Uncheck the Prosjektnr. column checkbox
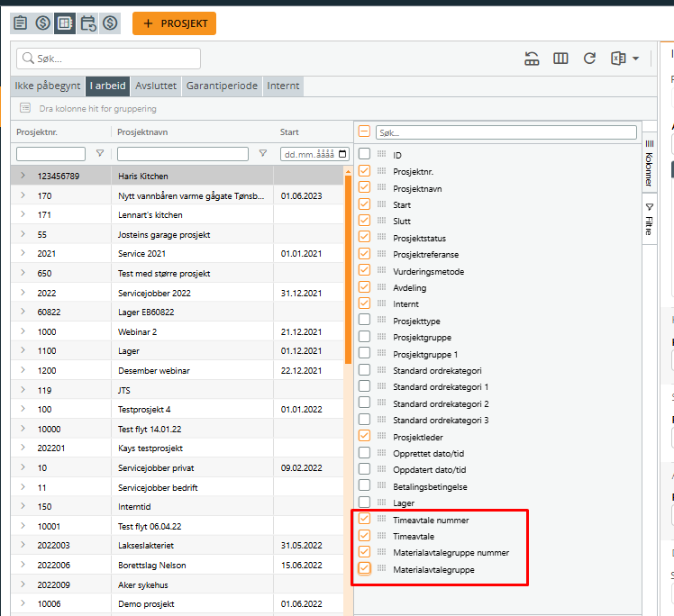This screenshot has height=616, width=674. (364, 170)
